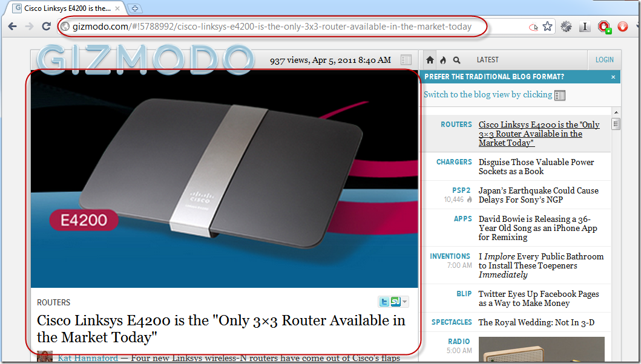Dismiss the traditional blog format banner
Screen dimensions: 641x364
(x=613, y=77)
